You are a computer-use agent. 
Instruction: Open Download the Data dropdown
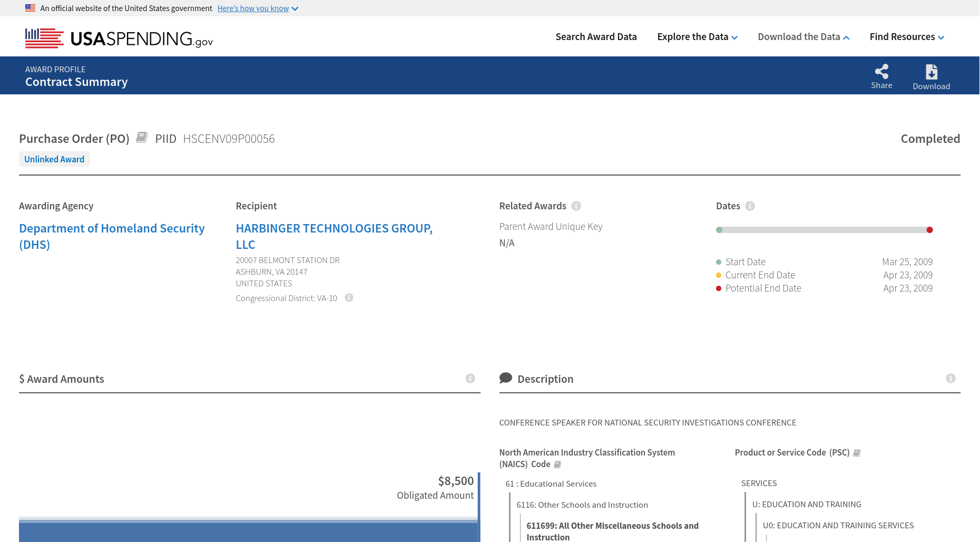803,37
